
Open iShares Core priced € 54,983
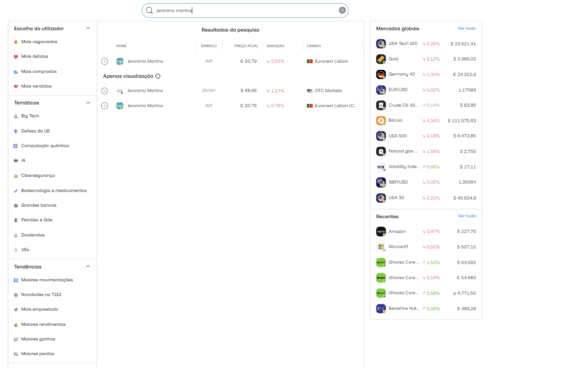coord(426,277)
